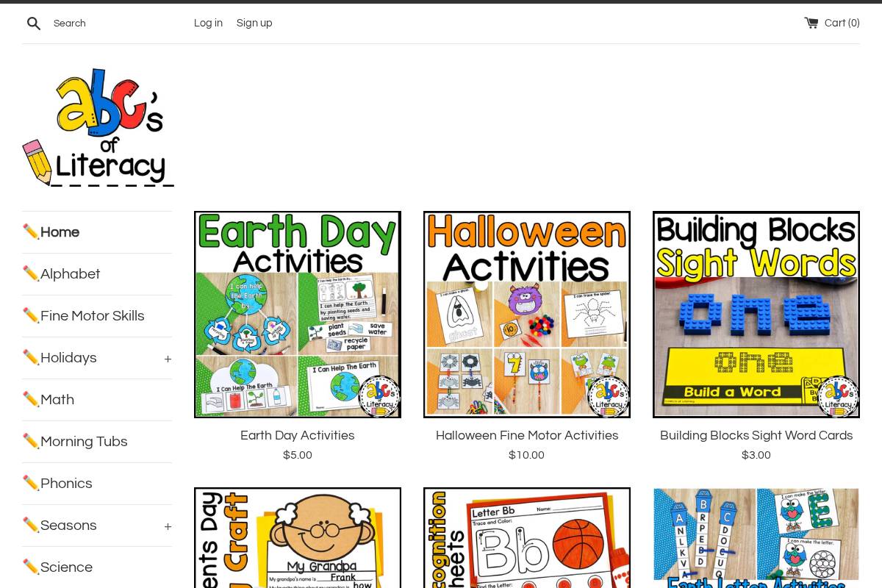Click the pencil icon beside Home

pyautogui.click(x=31, y=232)
